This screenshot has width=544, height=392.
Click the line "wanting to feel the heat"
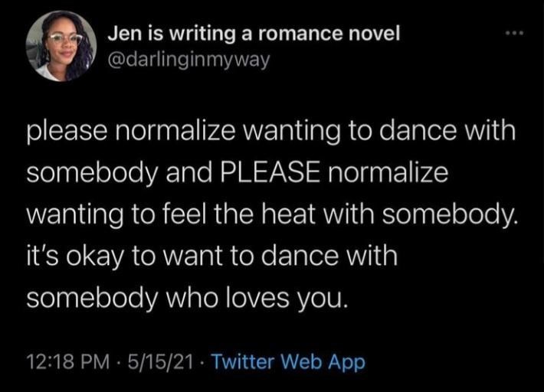(271, 216)
